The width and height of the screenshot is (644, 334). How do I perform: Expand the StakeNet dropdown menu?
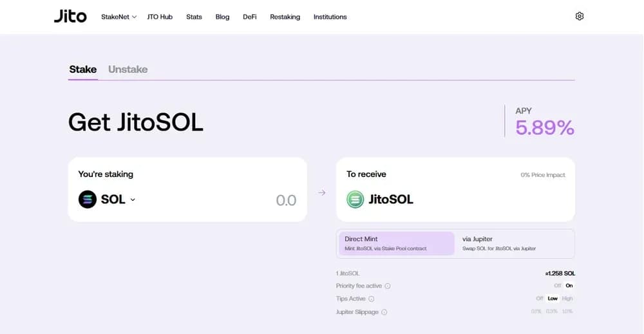(118, 17)
